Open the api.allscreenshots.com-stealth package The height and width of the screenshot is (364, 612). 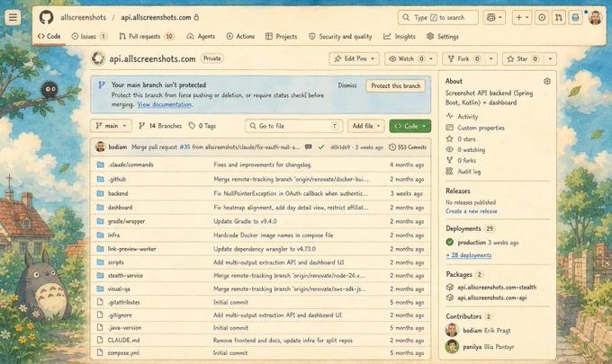point(497,288)
